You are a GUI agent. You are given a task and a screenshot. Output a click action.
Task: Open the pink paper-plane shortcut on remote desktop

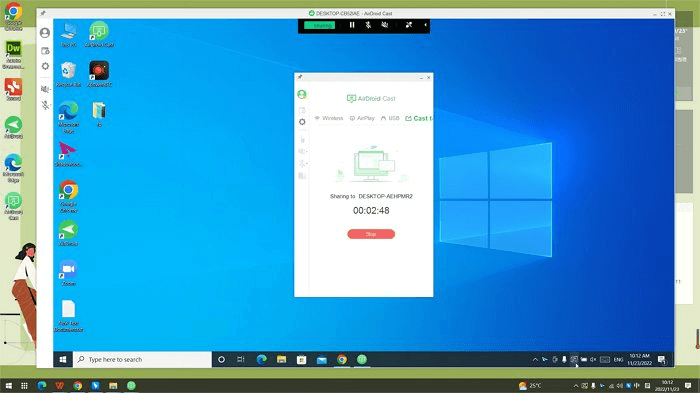pos(68,154)
